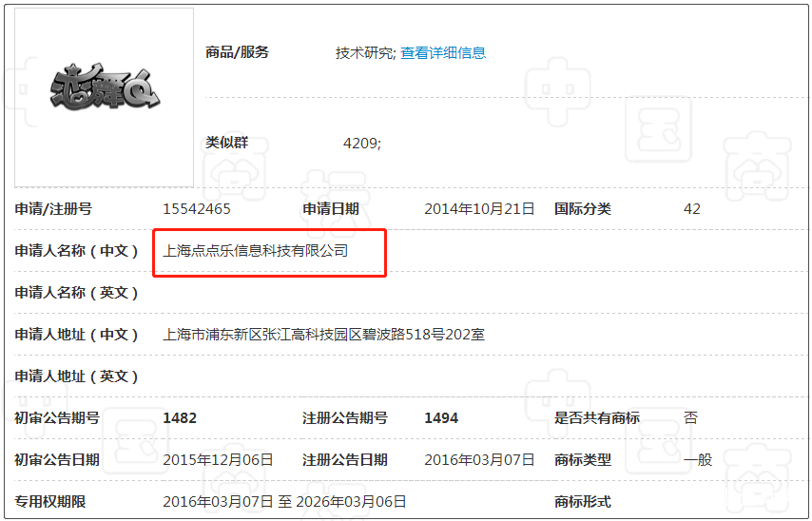This screenshot has width=812, height=521.
Task: Click the 申请人名称（英文）label
Action: pos(76,293)
